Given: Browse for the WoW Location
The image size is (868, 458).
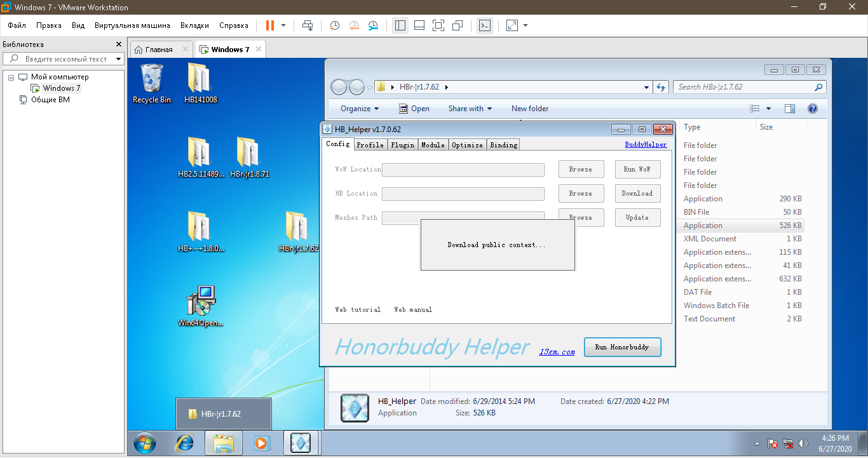Looking at the screenshot, I should [581, 170].
